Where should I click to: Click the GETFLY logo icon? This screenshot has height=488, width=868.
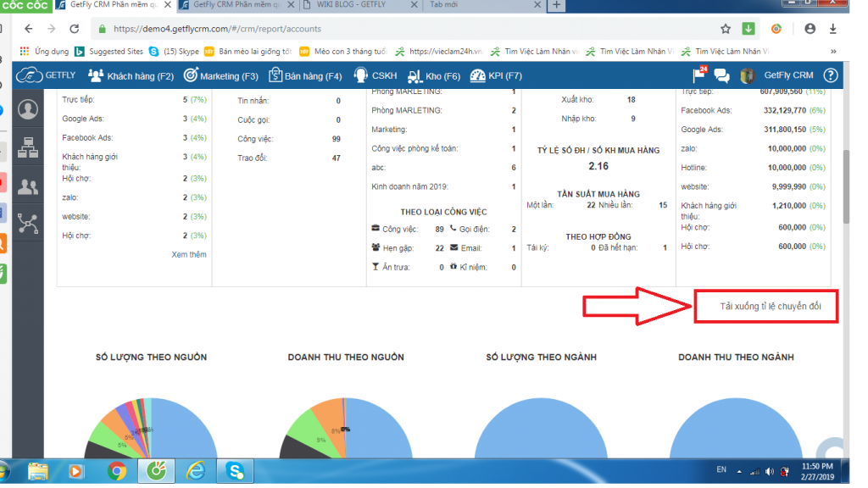(x=29, y=75)
